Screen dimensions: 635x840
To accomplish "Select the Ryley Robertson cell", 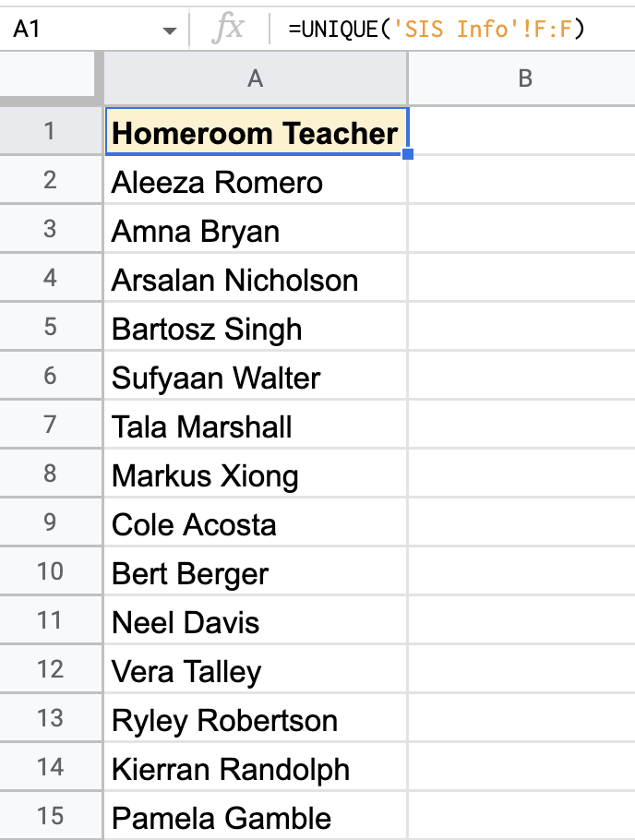I will (255, 721).
